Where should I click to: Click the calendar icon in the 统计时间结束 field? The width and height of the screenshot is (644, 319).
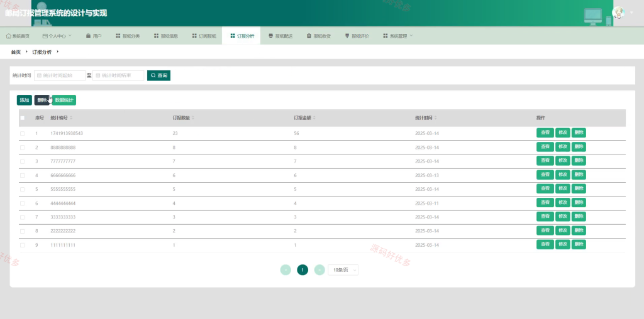click(x=97, y=75)
